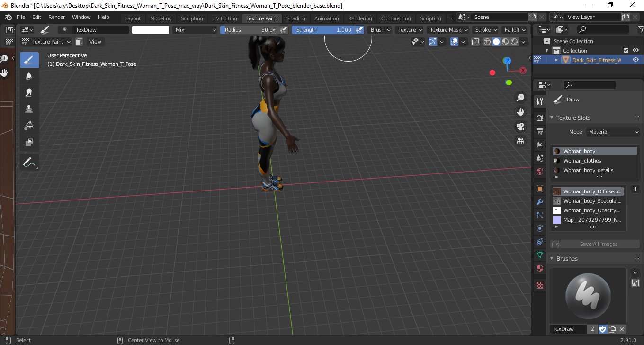Screen dimensions: 644x345
Task: Open the Material properties tab
Action: (539, 268)
